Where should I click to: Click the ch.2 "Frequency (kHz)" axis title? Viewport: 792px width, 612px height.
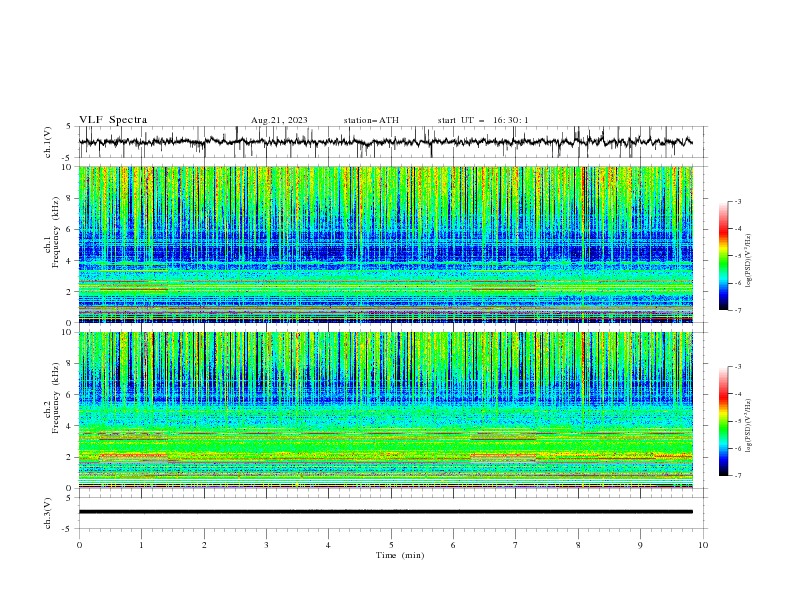click(57, 398)
